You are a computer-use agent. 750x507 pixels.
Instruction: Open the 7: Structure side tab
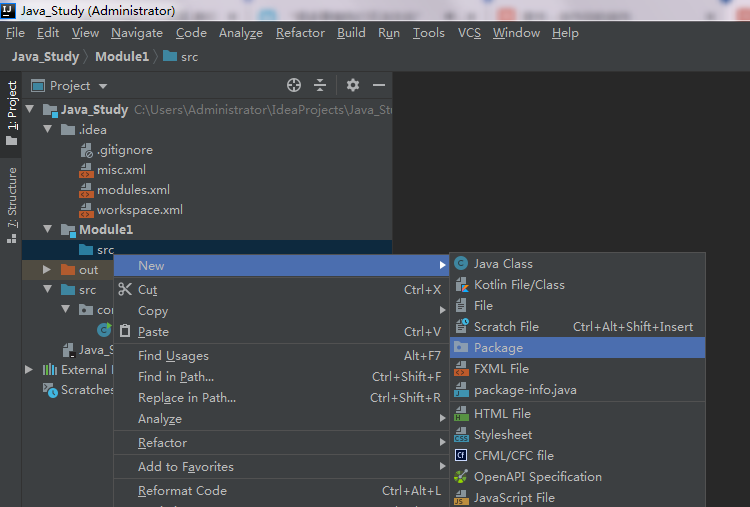click(11, 205)
